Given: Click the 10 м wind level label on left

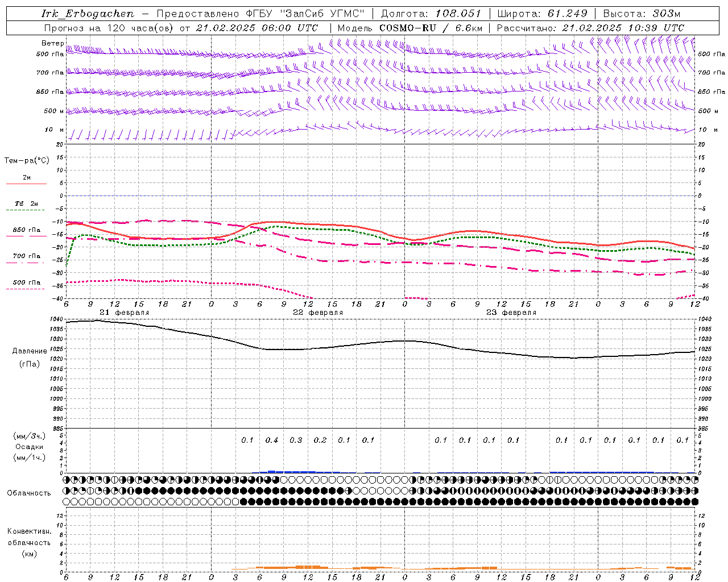Looking at the screenshot, I should [x=55, y=130].
